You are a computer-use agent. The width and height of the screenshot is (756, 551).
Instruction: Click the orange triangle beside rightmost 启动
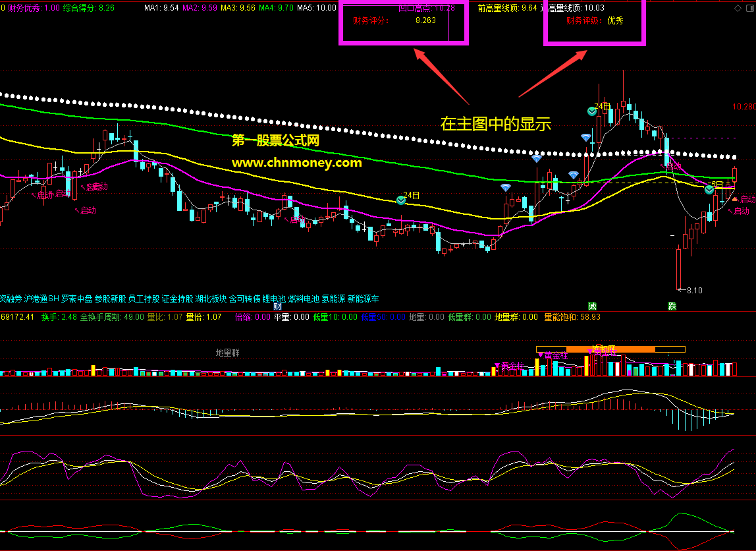point(735,199)
